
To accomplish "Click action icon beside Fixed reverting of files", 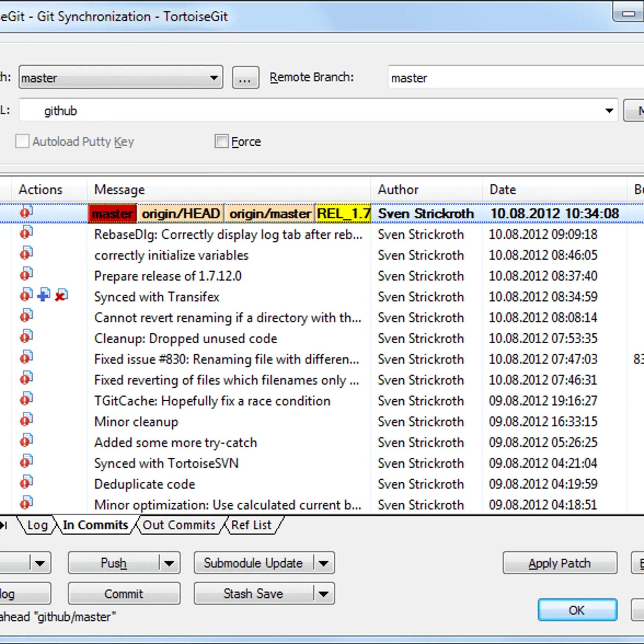I will click(x=26, y=378).
